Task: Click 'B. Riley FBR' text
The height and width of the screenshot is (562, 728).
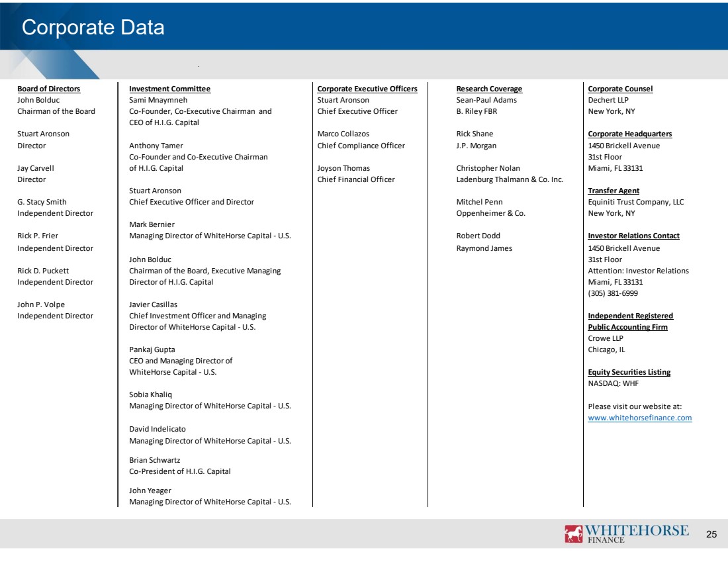Action: coord(477,111)
